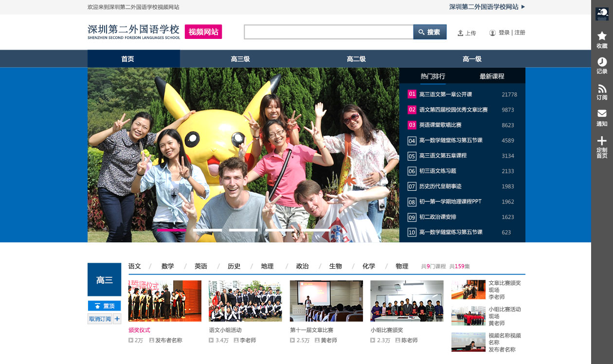Open the 语文小组活动 video thumbnail
Image resolution: width=613 pixels, height=364 pixels.
[245, 301]
